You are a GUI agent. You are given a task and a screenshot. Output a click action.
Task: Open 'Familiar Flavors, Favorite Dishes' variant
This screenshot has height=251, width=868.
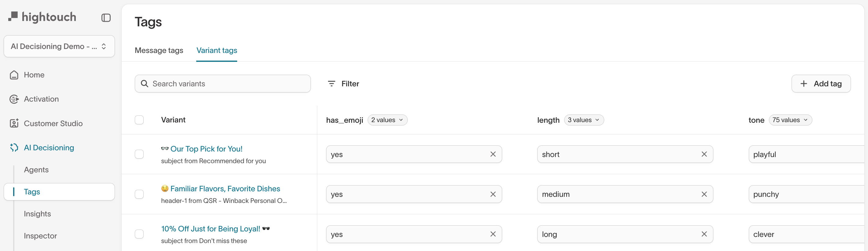coord(225,188)
